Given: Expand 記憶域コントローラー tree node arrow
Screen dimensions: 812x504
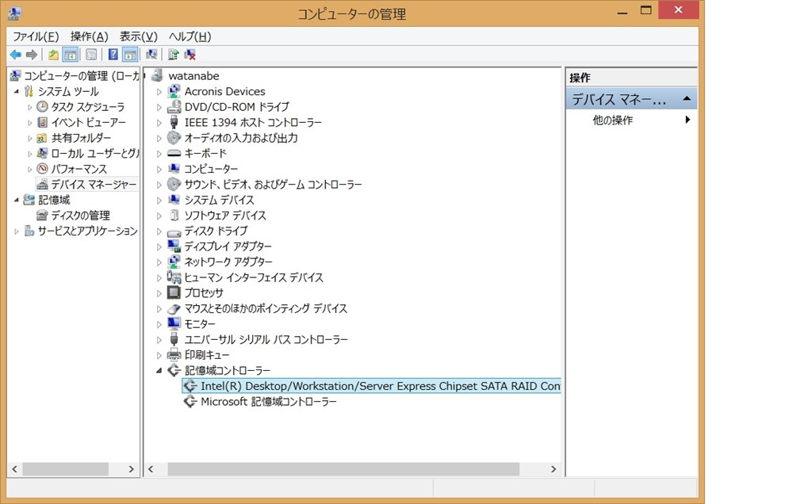Looking at the screenshot, I should pos(159,370).
